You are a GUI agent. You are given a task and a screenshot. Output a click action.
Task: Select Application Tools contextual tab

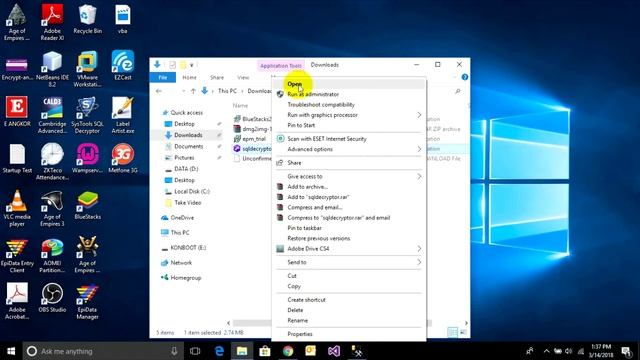(x=281, y=65)
